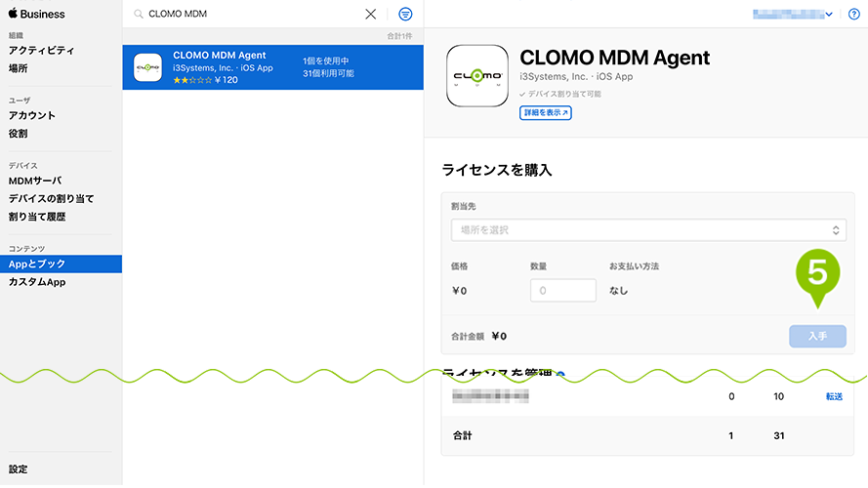868x488 pixels.
Task: Click the CLOMO MDM Agent list icon
Action: click(147, 67)
